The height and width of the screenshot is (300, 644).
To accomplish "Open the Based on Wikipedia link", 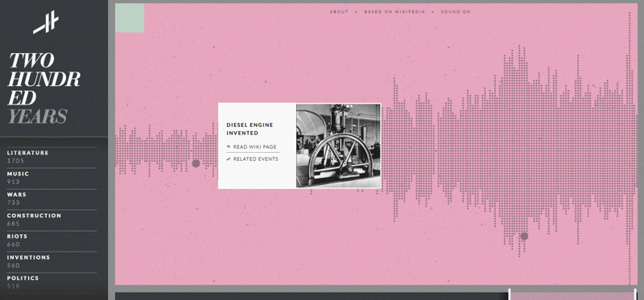I will [x=394, y=12].
